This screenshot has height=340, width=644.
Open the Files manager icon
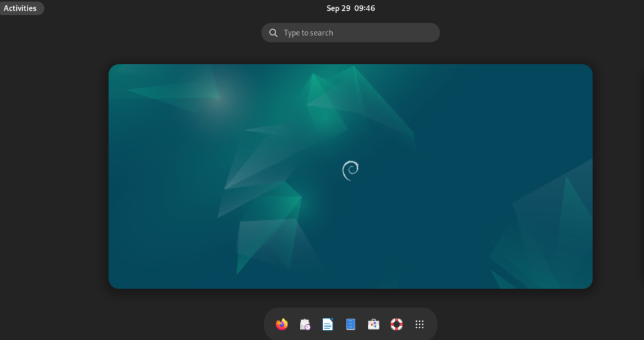click(x=351, y=324)
